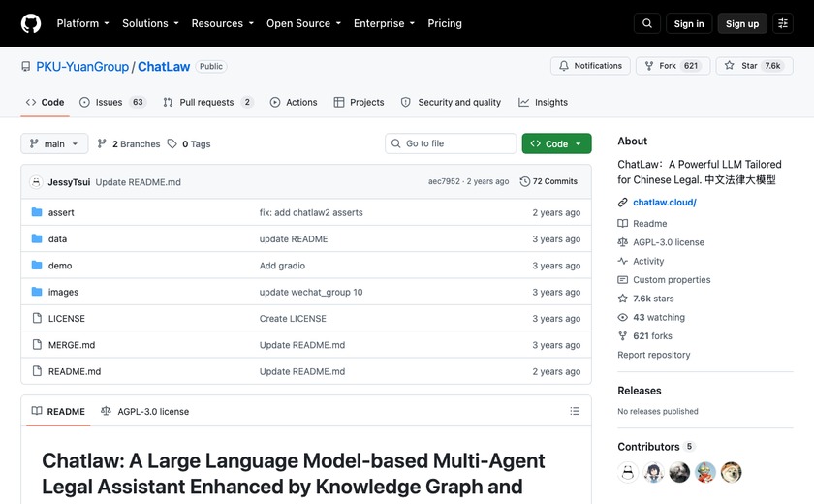Viewport: 814px width, 504px height.
Task: Open the Code tab
Action: [46, 102]
